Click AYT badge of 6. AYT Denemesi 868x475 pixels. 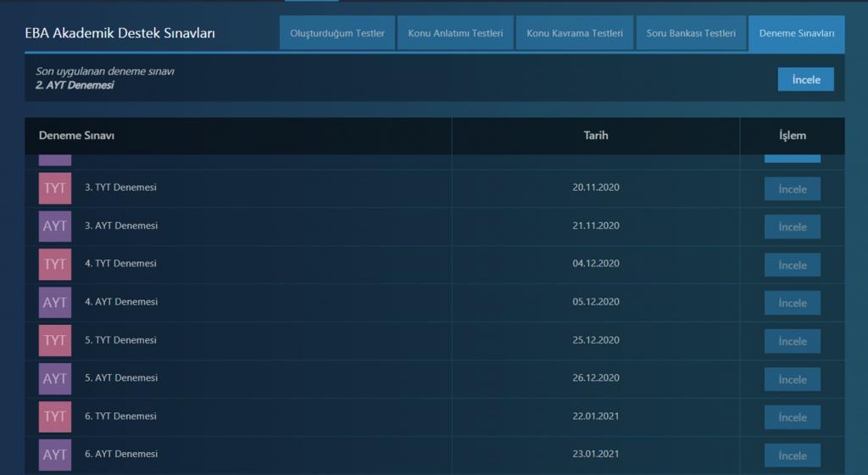pyautogui.click(x=55, y=455)
